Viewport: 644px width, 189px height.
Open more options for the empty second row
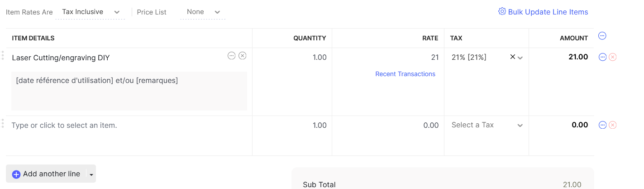(x=602, y=125)
